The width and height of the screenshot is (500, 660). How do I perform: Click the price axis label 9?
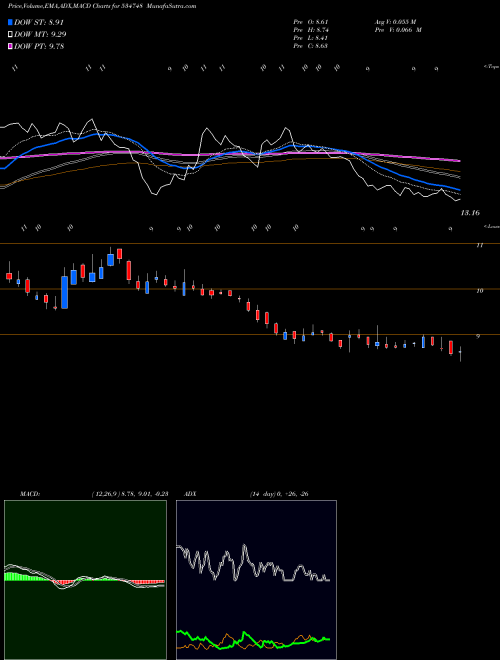(479, 336)
